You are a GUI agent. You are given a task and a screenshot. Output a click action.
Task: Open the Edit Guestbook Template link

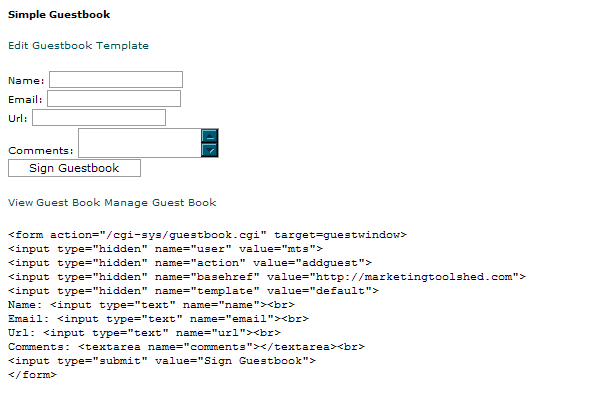pyautogui.click(x=78, y=45)
